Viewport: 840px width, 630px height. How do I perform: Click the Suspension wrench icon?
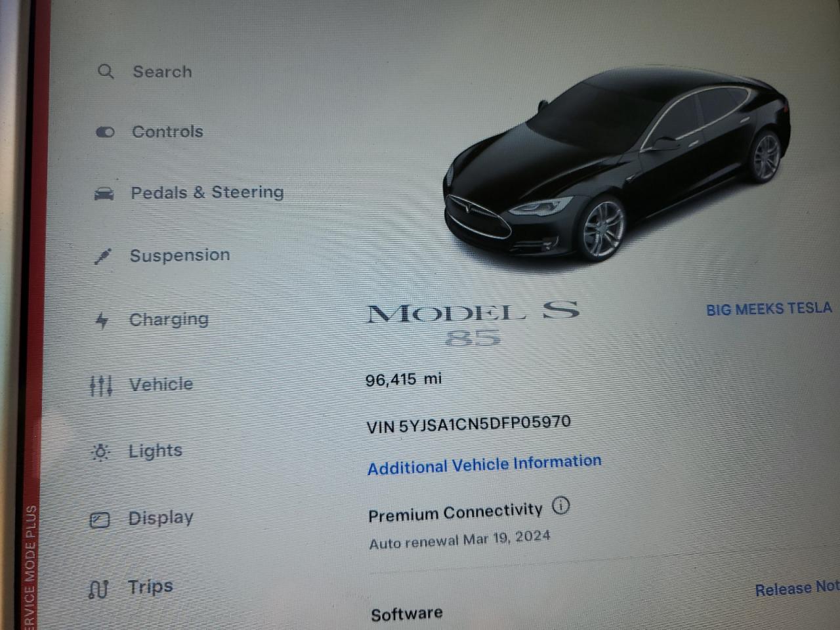pyautogui.click(x=102, y=256)
